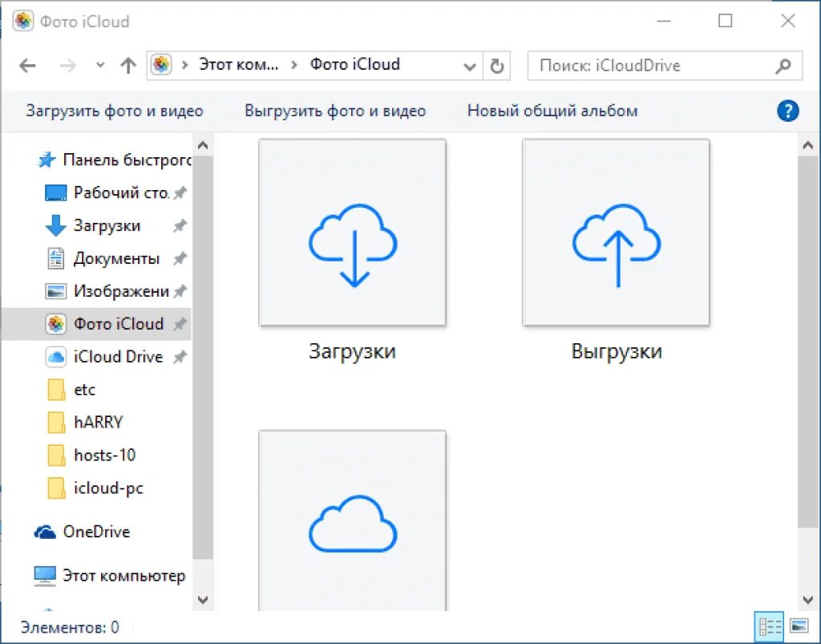Select Фото iCloud breadcrumb segment

pyautogui.click(x=355, y=64)
